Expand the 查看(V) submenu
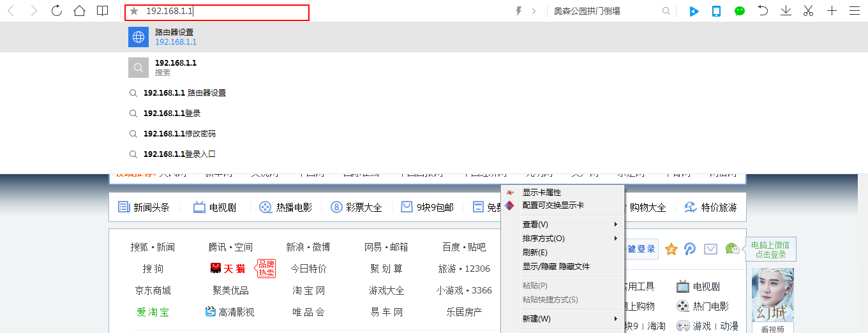The image size is (868, 333). pyautogui.click(x=562, y=225)
